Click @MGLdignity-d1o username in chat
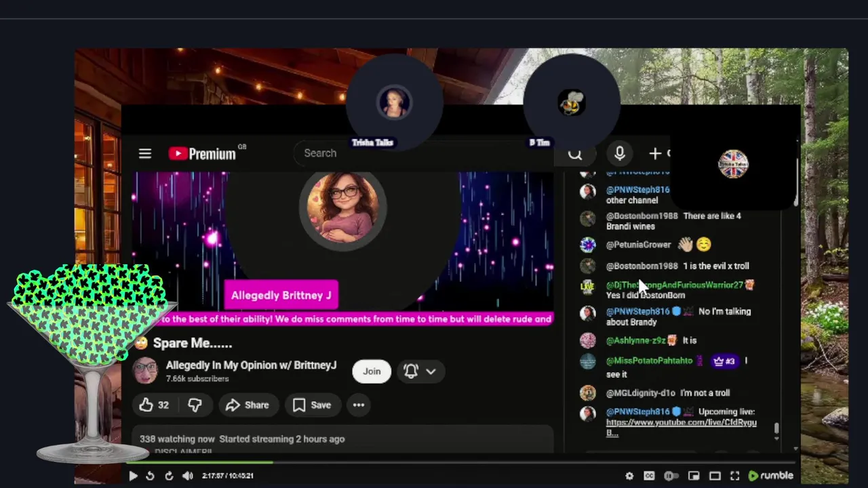The image size is (868, 488). (x=640, y=392)
